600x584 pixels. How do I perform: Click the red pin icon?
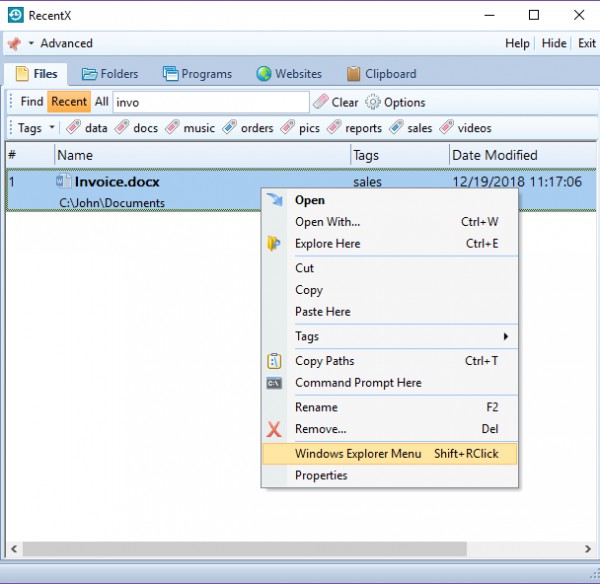point(15,44)
